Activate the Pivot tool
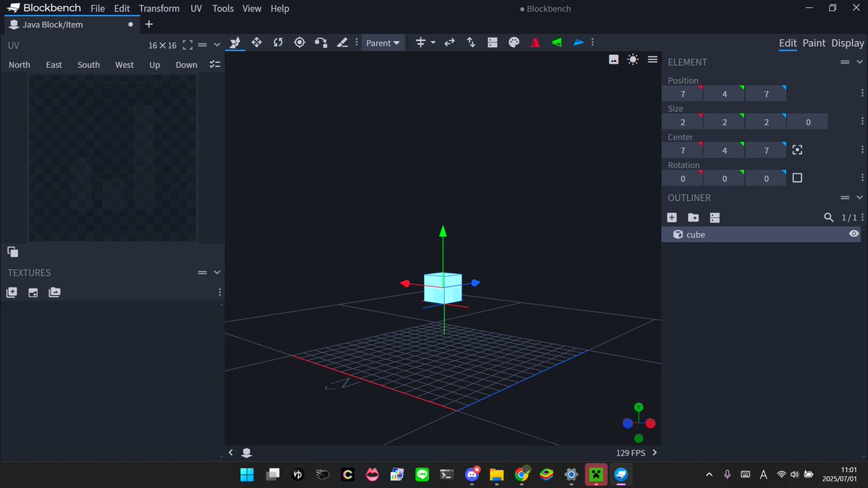 click(299, 43)
